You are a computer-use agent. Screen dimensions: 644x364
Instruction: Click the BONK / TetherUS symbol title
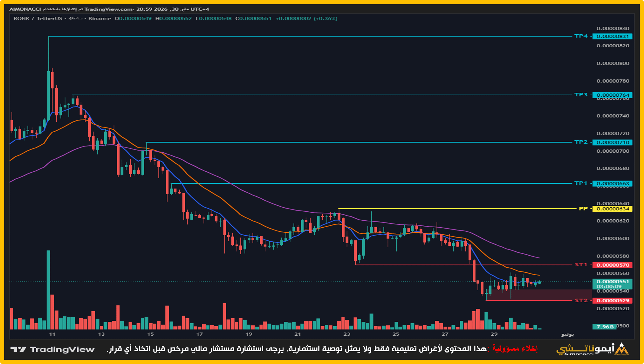[38, 18]
